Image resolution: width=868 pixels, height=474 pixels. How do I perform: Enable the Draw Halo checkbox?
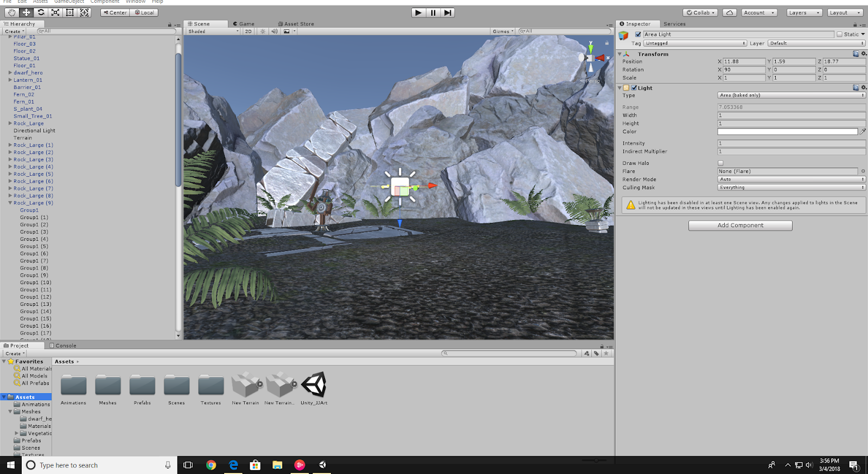click(x=720, y=163)
